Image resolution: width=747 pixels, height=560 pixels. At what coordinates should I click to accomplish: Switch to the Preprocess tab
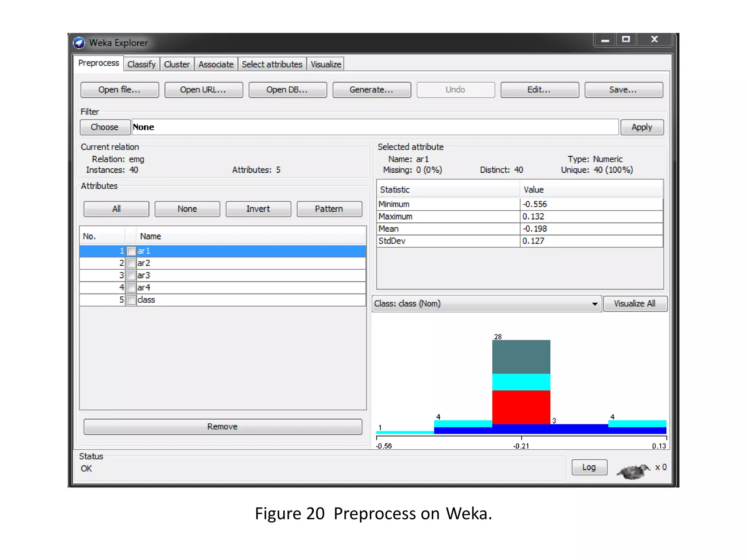point(98,63)
